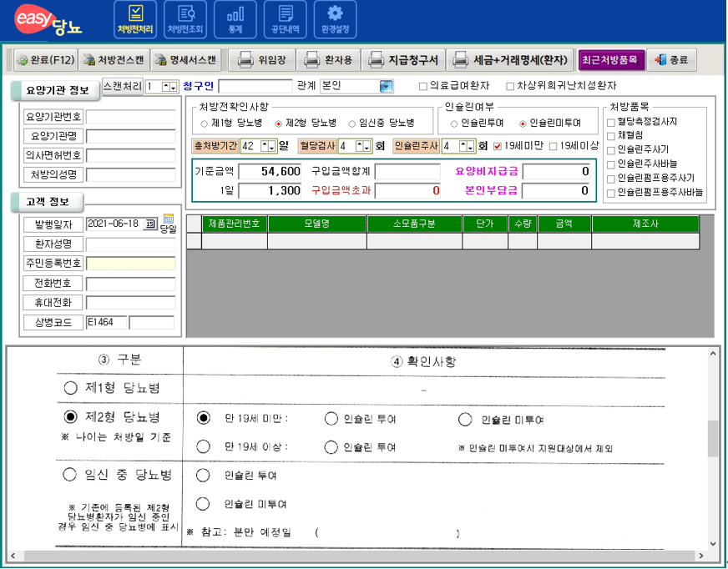
Task: Click the purple 최근처방품목 button
Action: click(611, 60)
